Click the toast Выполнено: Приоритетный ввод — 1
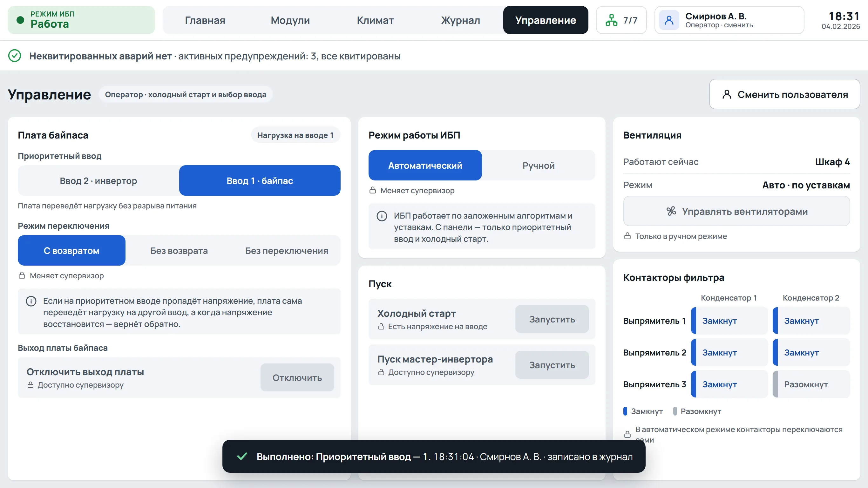The width and height of the screenshot is (868, 488). (434, 456)
